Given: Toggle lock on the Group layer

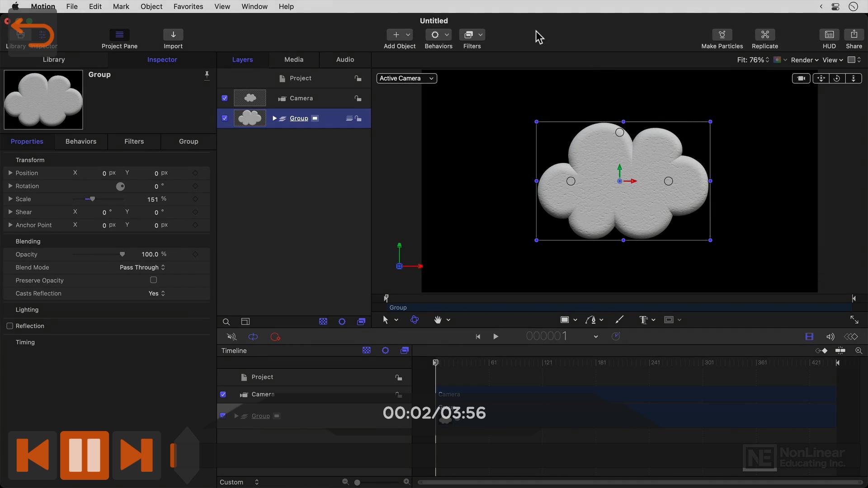Looking at the screenshot, I should [x=358, y=118].
